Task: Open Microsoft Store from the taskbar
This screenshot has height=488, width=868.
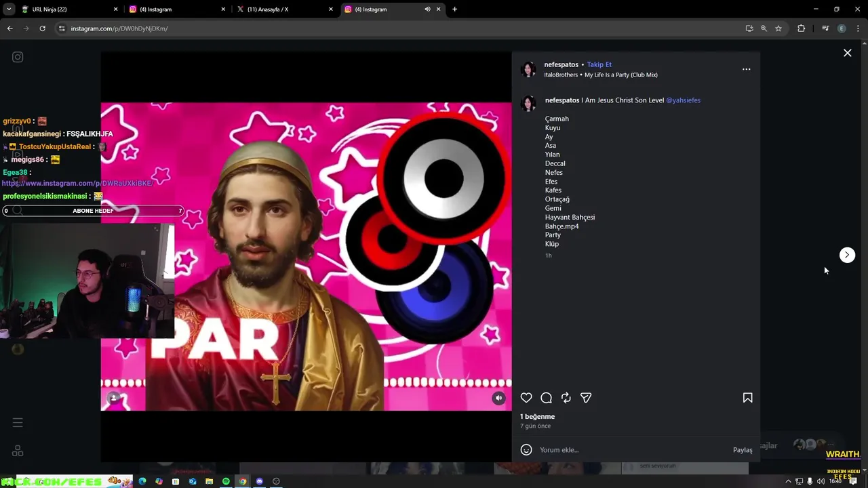Action: pos(176,481)
